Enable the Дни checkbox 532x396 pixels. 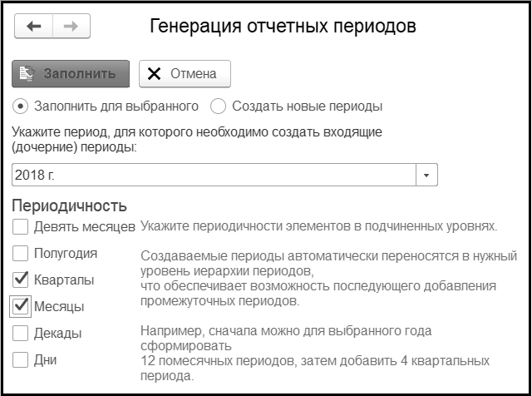pos(21,360)
